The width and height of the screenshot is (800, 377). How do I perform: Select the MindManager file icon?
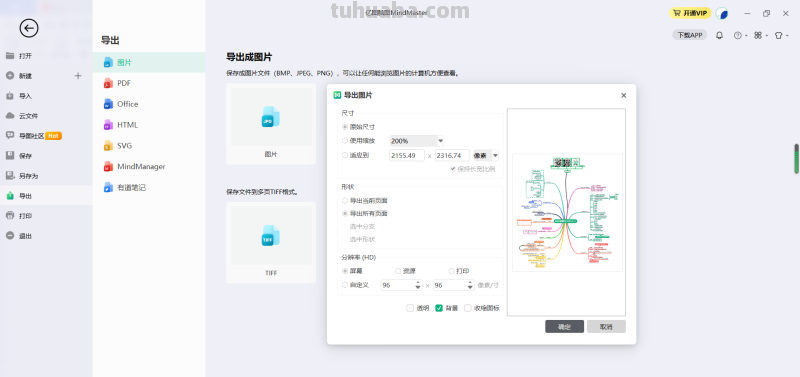coord(108,167)
